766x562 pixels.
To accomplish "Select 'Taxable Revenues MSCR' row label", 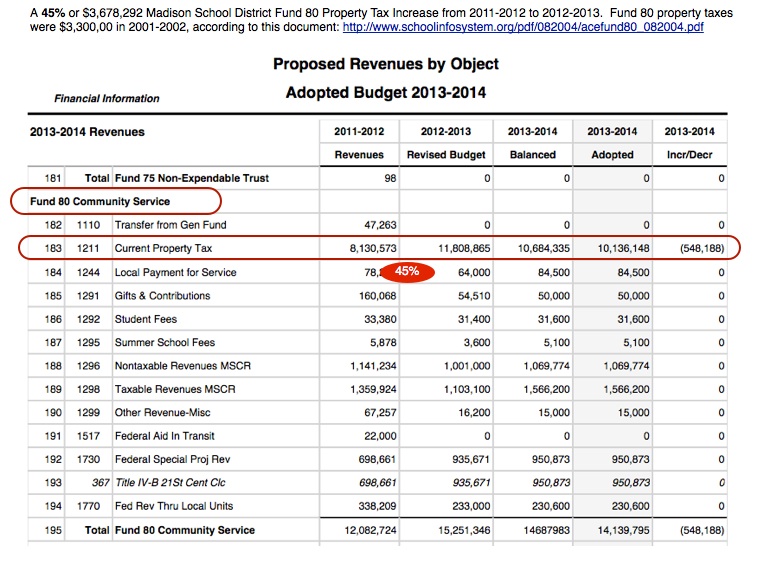I will pos(175,389).
